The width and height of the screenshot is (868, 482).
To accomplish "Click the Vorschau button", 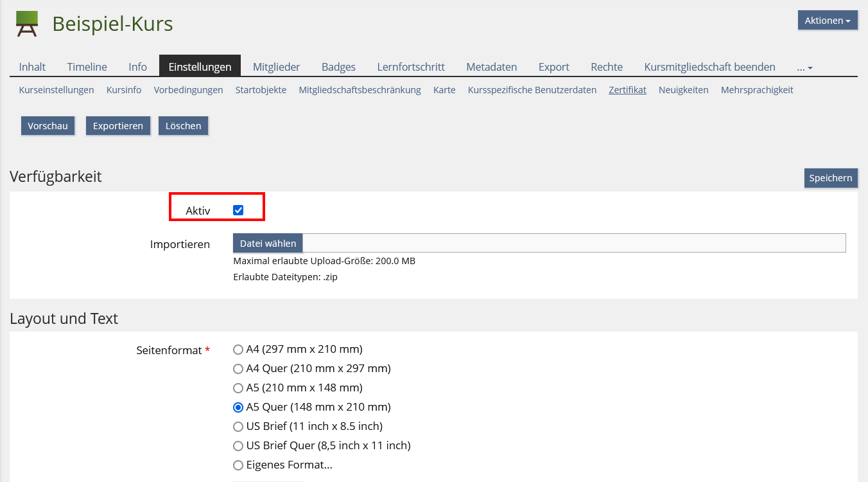I will point(48,126).
